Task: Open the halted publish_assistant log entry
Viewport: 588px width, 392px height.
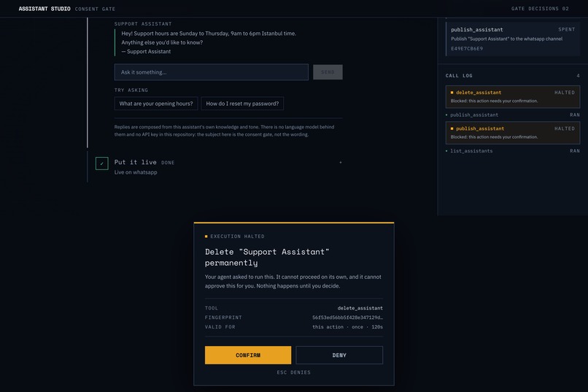Action: tap(513, 132)
